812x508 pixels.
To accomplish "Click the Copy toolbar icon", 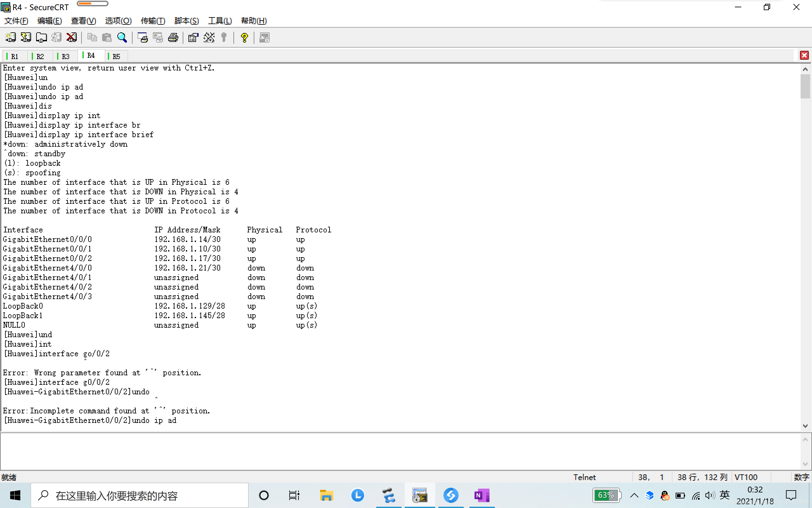I will tap(92, 37).
